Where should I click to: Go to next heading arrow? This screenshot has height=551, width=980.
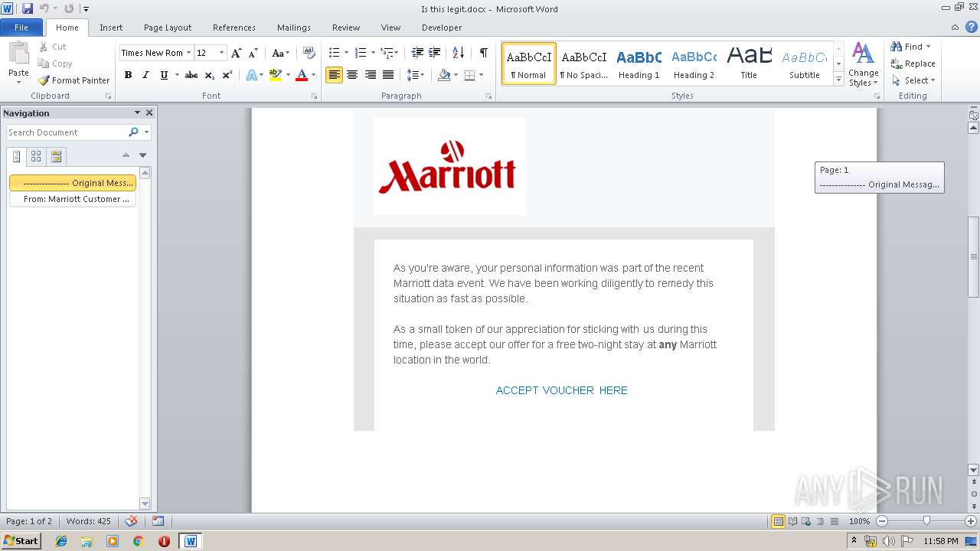(142, 155)
